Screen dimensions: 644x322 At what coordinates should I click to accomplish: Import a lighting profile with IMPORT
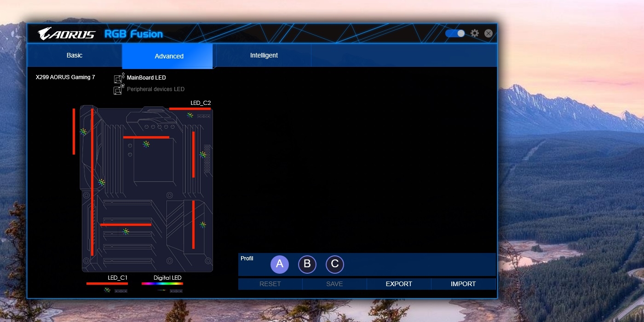(x=463, y=284)
